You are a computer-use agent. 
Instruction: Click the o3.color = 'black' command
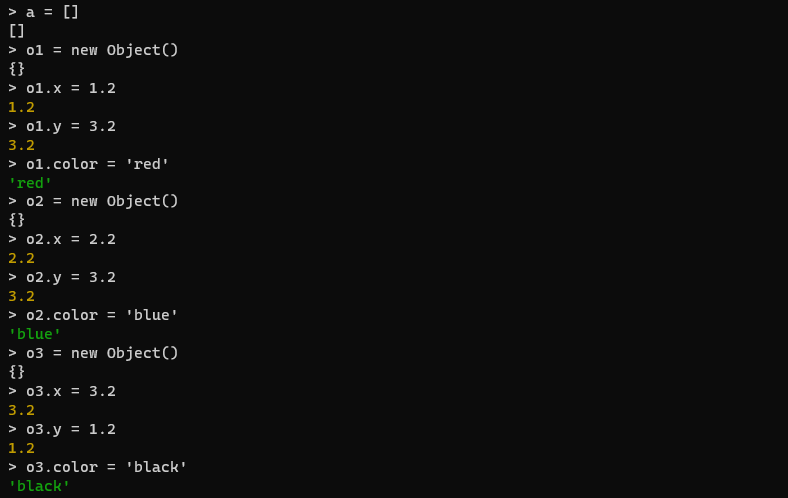[98, 467]
